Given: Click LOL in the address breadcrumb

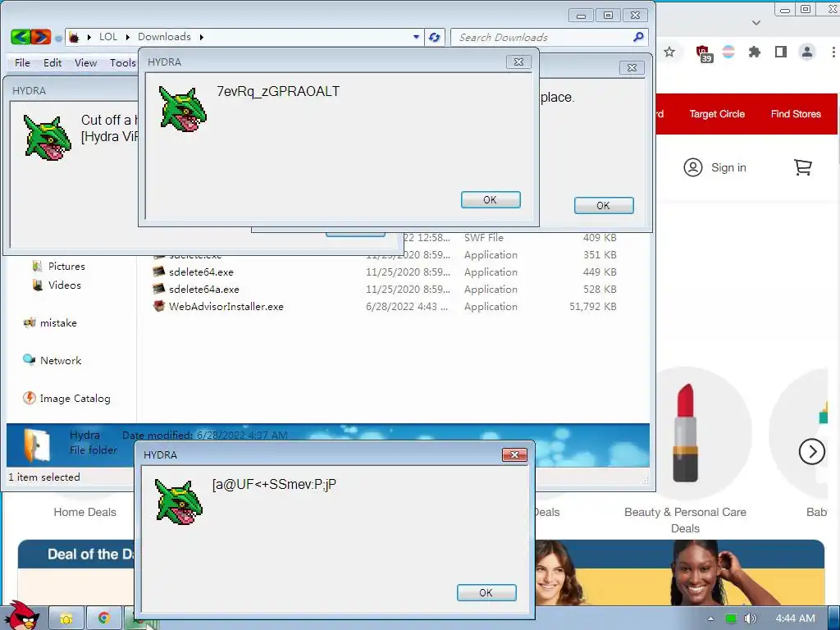Looking at the screenshot, I should coord(108,37).
